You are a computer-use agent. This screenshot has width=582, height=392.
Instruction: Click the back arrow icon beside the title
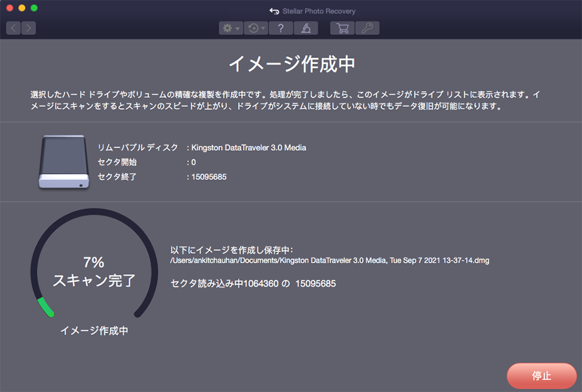tap(274, 11)
